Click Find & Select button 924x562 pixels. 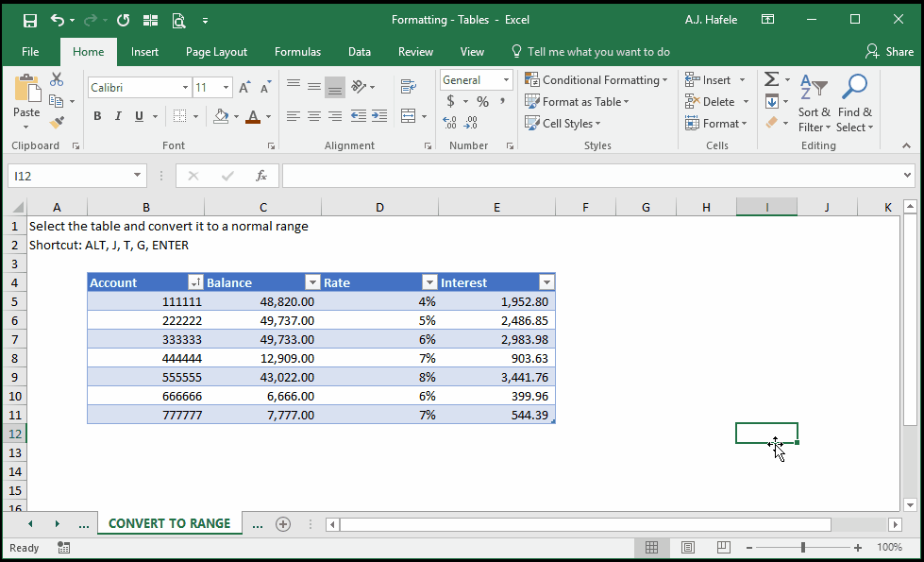[854, 103]
